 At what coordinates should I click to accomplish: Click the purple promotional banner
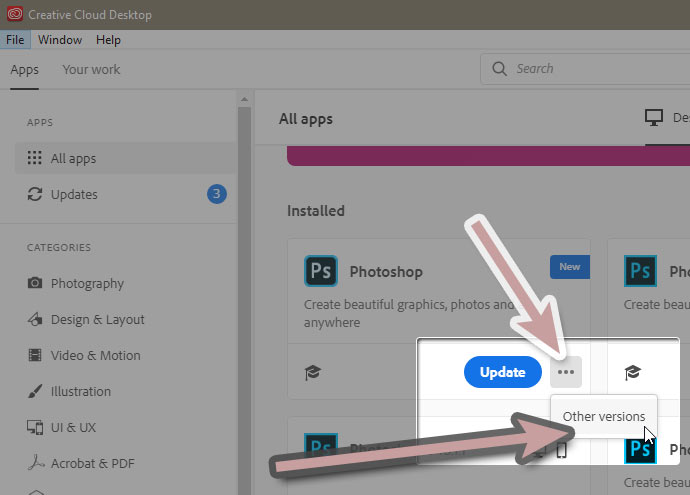488,156
